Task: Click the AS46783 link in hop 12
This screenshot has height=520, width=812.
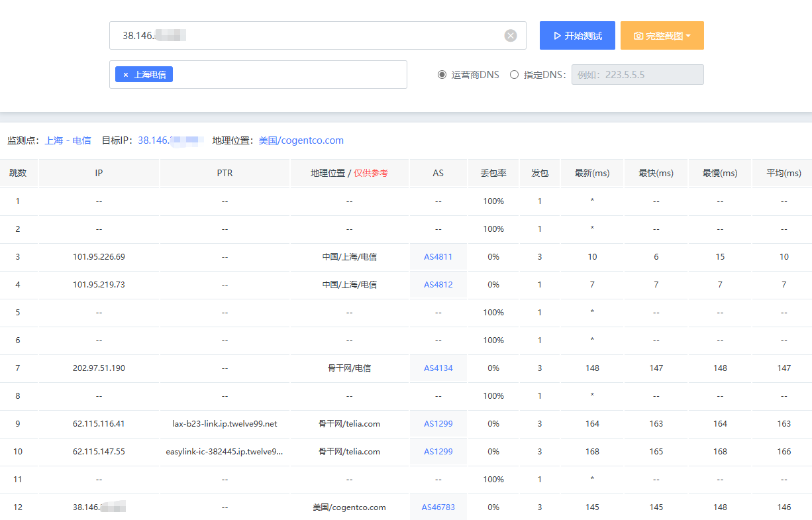Action: point(438,507)
